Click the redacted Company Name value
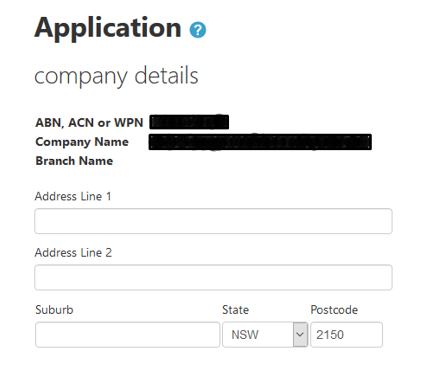 tap(260, 142)
